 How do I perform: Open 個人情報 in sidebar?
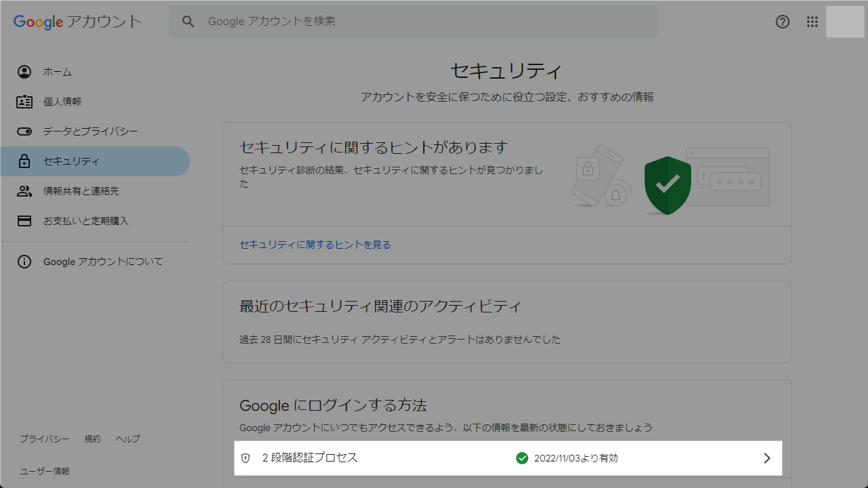click(95, 102)
